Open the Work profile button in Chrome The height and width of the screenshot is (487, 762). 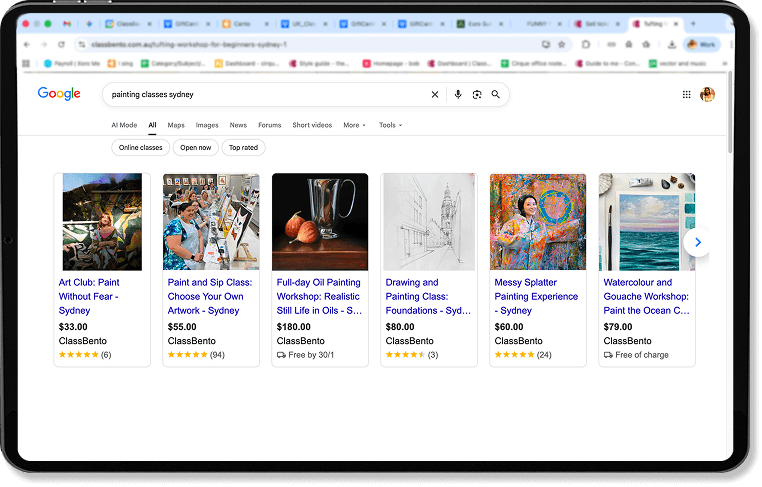click(702, 45)
